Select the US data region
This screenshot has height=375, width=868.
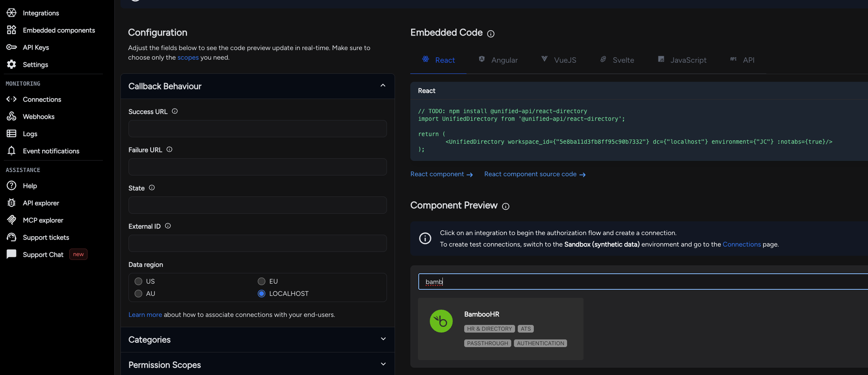pyautogui.click(x=138, y=281)
